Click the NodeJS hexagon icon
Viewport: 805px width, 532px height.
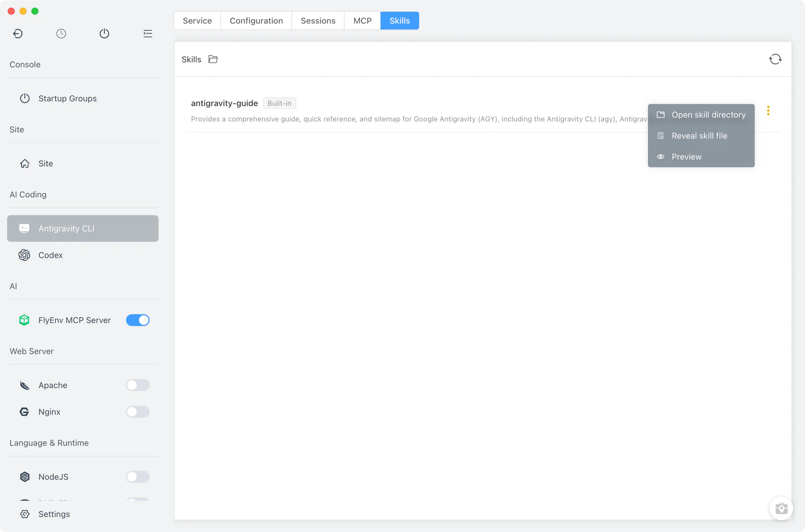pos(25,477)
